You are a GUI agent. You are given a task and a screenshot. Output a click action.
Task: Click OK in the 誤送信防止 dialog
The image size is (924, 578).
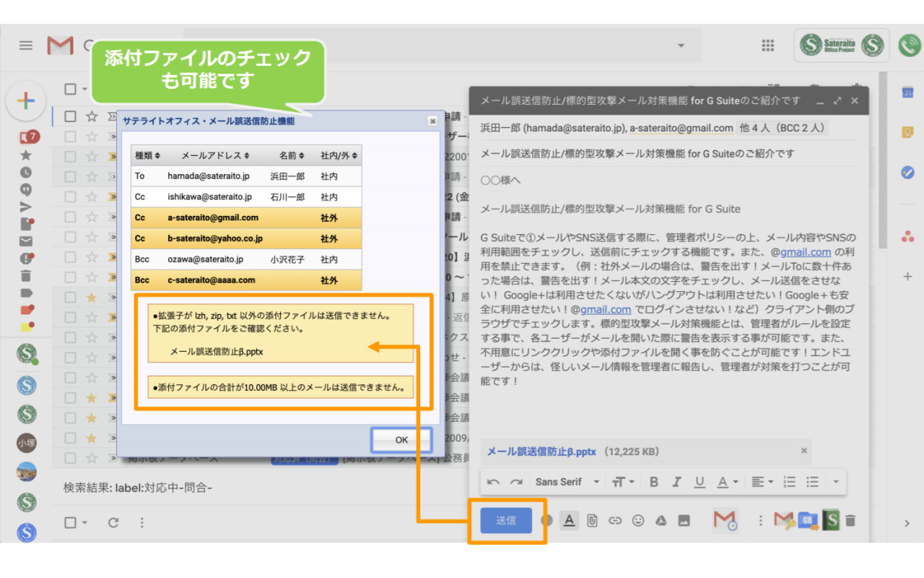tap(401, 439)
